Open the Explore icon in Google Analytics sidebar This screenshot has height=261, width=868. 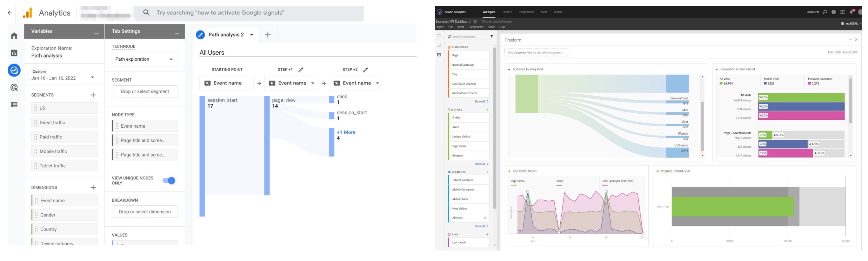point(14,70)
